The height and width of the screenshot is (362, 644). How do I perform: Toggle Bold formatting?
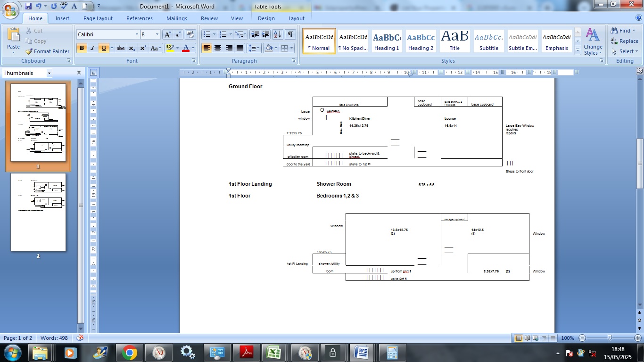tap(82, 48)
